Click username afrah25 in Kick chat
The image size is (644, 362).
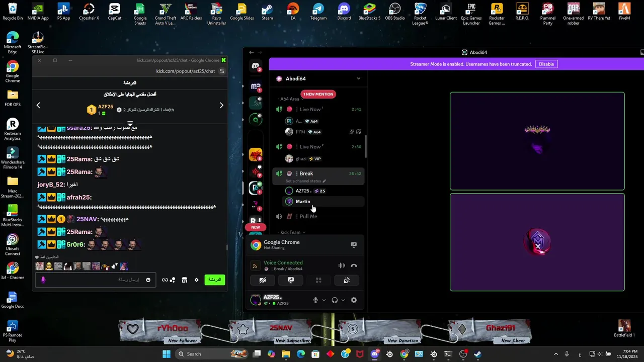click(79, 198)
